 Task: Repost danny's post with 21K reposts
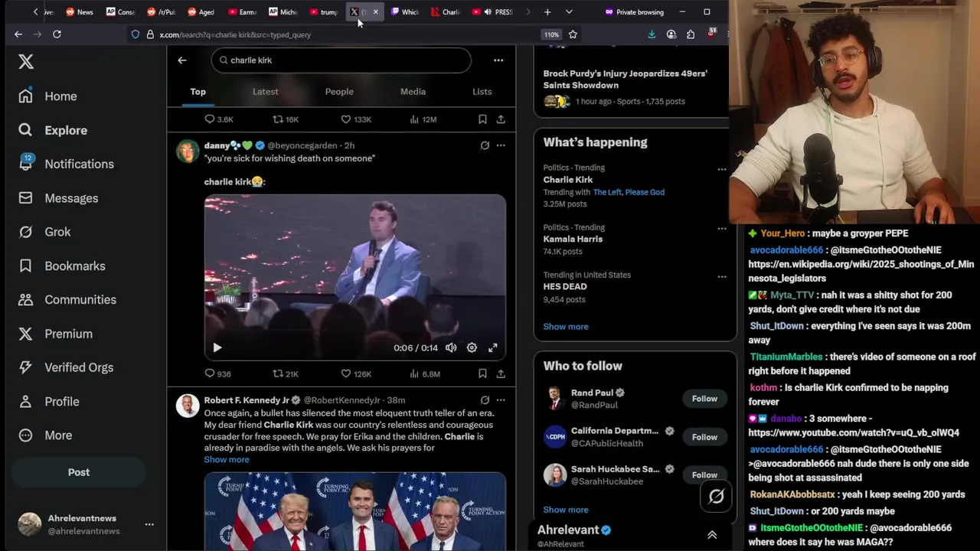[x=286, y=374]
